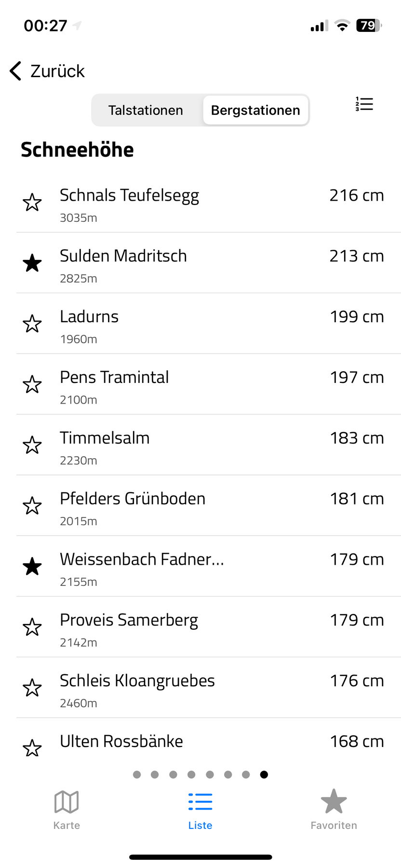Jump to first page indicator dot
The height and width of the screenshot is (868, 401).
point(137,774)
